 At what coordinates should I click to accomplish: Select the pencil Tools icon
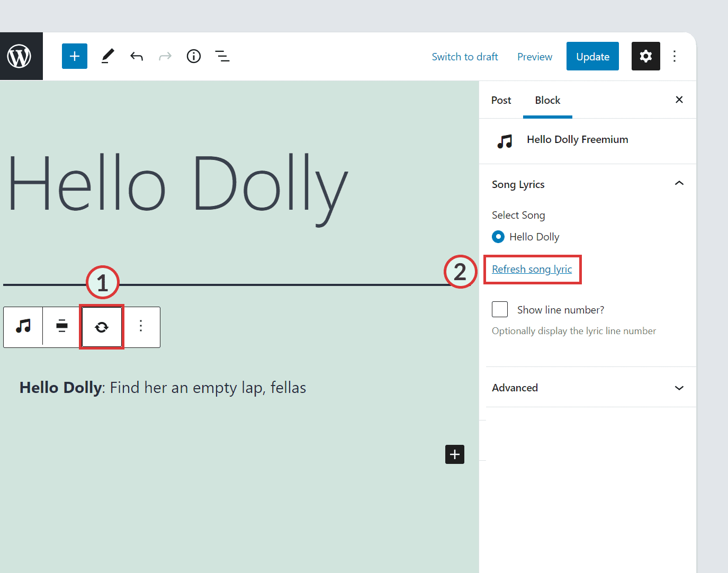(108, 56)
